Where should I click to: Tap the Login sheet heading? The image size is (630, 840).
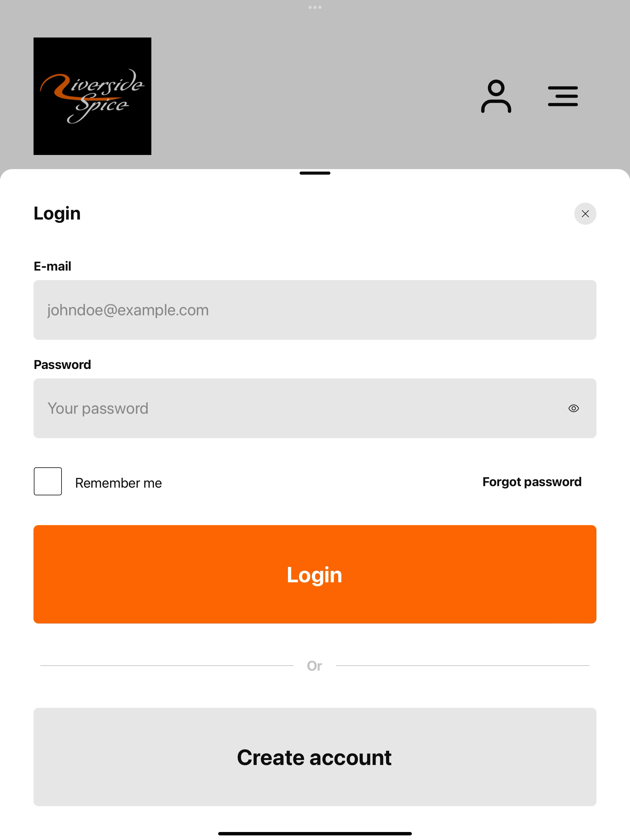pos(57,213)
